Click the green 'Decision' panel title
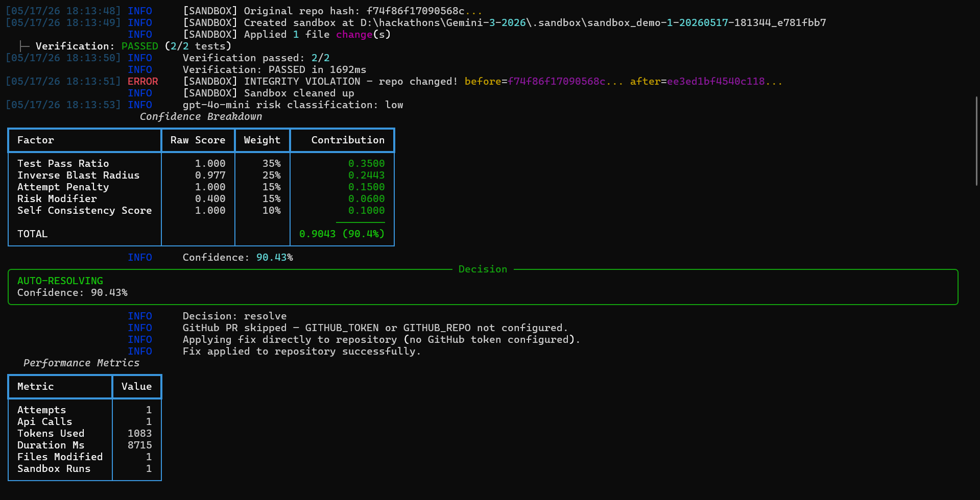 pos(483,269)
